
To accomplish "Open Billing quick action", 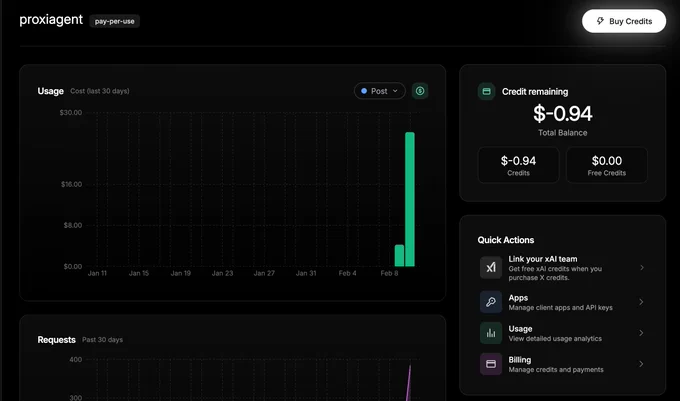I will (562, 364).
